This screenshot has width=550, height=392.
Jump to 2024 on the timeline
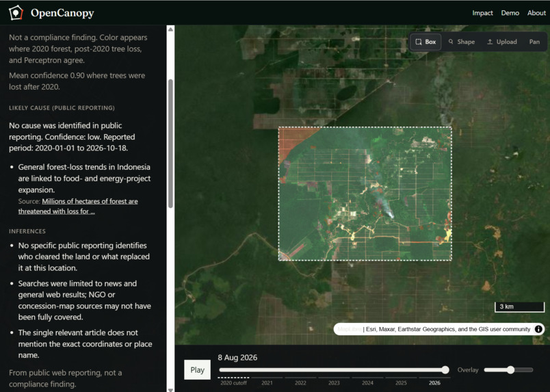pyautogui.click(x=367, y=382)
